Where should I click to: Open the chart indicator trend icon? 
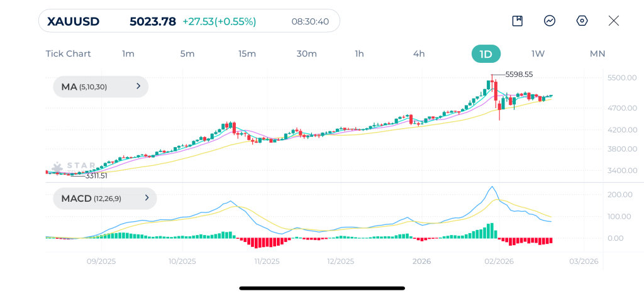pyautogui.click(x=550, y=21)
